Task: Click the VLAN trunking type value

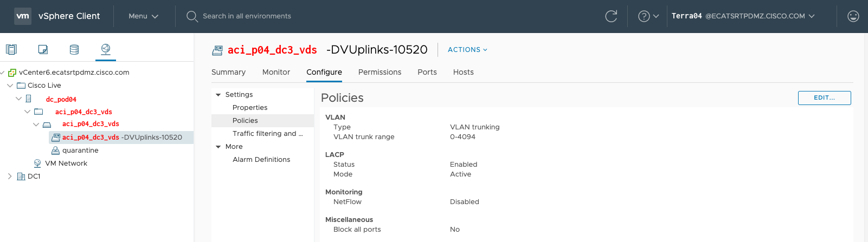Action: [475, 127]
